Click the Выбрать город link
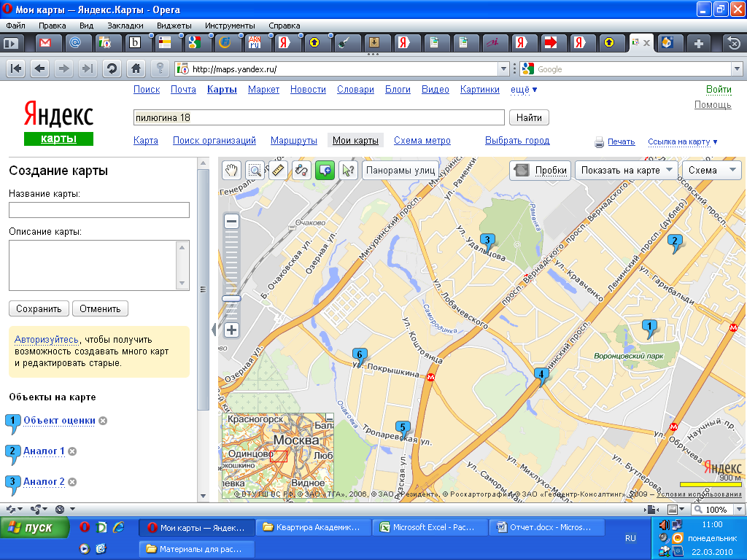The height and width of the screenshot is (560, 747). (517, 141)
